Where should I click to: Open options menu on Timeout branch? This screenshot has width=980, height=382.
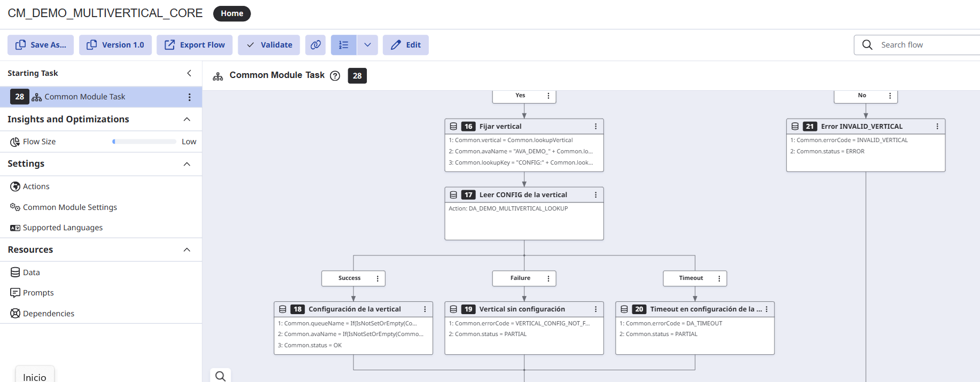719,278
